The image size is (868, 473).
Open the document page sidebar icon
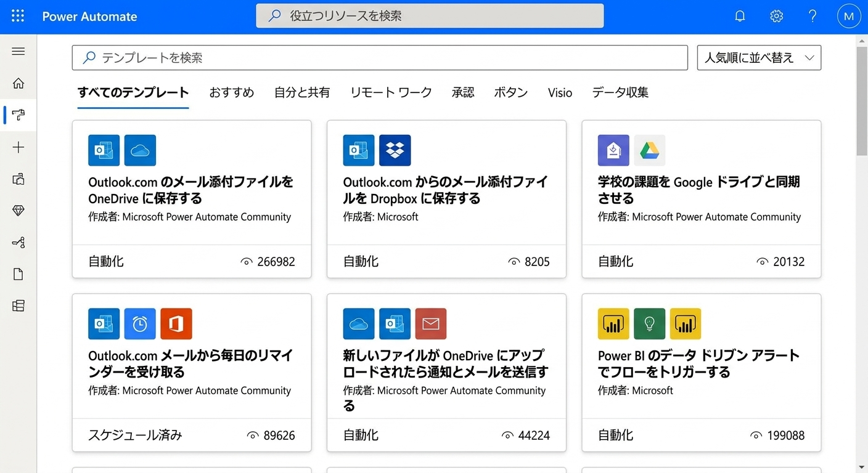pos(18,274)
